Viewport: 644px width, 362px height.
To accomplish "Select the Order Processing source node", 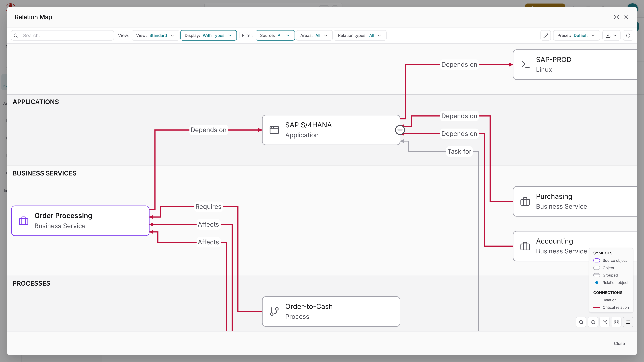I will click(x=80, y=221).
